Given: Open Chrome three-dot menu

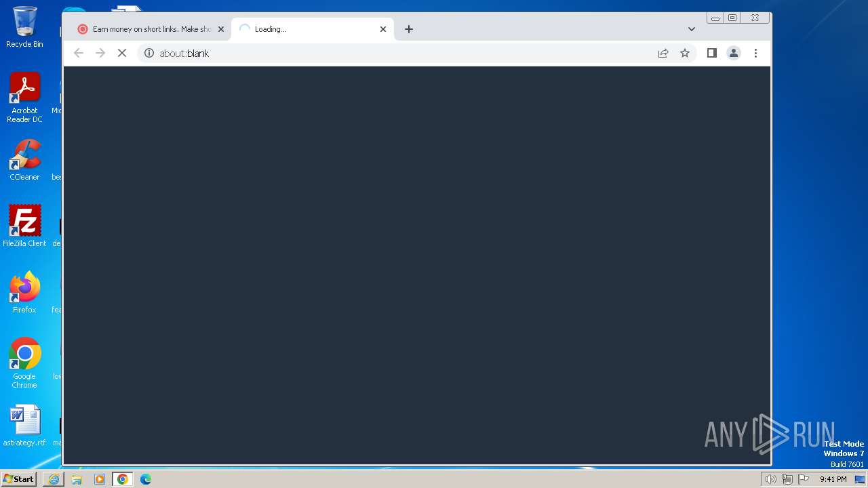Looking at the screenshot, I should (x=755, y=53).
